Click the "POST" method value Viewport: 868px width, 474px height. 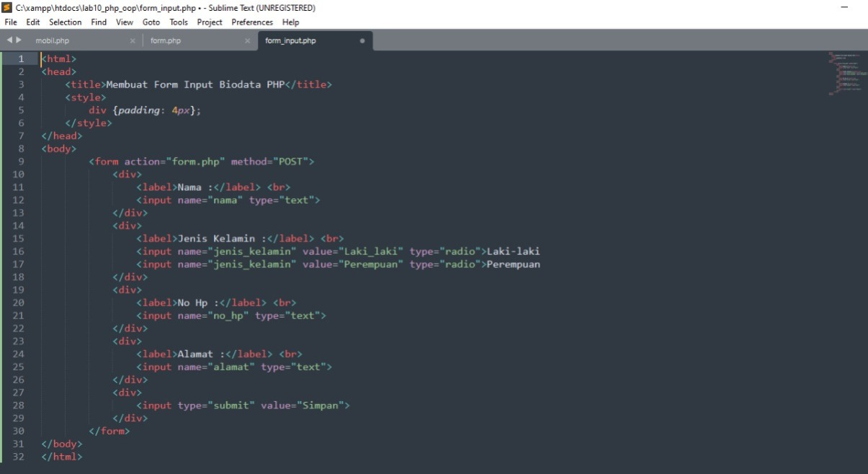point(291,161)
